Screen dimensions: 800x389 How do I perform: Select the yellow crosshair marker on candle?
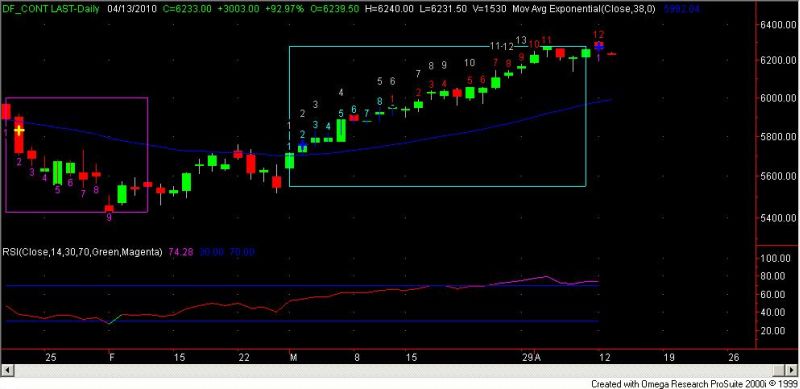tap(19, 131)
